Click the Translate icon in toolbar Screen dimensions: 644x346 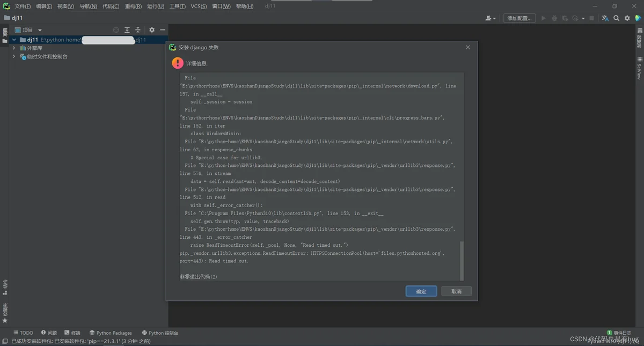pos(605,18)
